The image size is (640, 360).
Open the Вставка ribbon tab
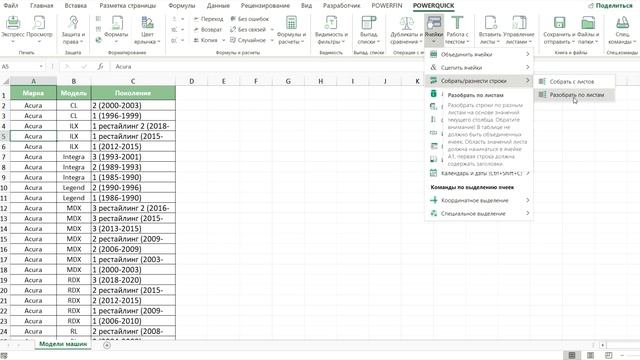pyautogui.click(x=76, y=6)
